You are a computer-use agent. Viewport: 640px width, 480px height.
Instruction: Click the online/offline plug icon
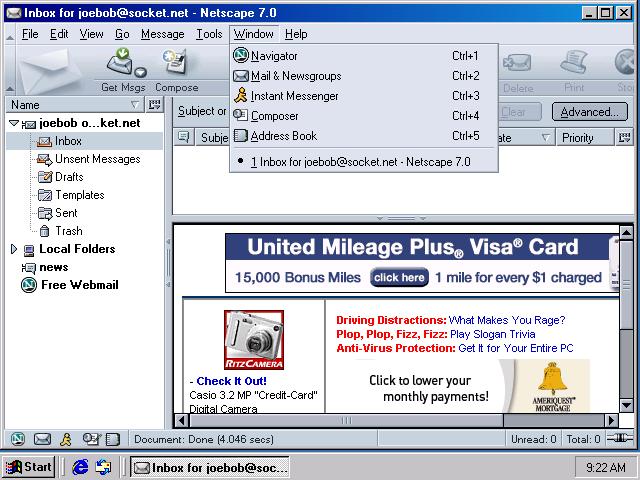(620, 439)
